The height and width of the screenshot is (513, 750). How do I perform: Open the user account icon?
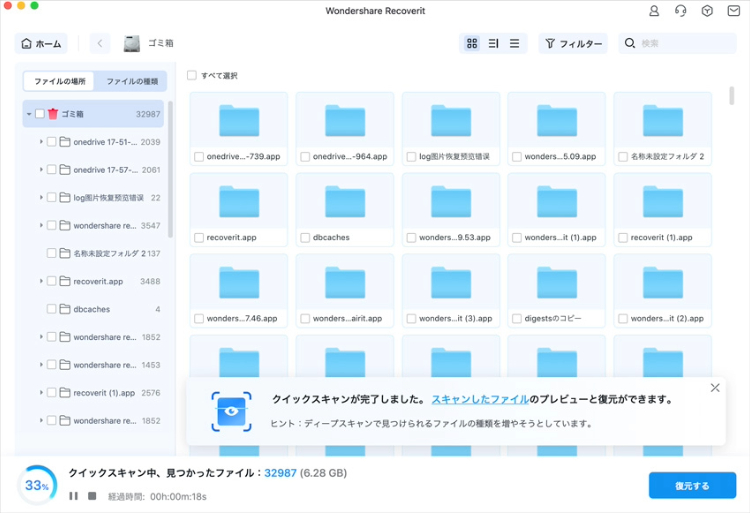coord(654,11)
